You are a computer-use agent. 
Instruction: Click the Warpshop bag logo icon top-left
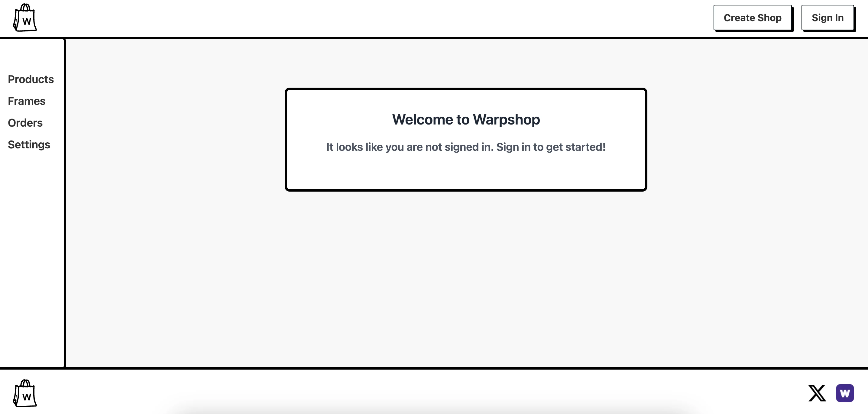[x=25, y=18]
